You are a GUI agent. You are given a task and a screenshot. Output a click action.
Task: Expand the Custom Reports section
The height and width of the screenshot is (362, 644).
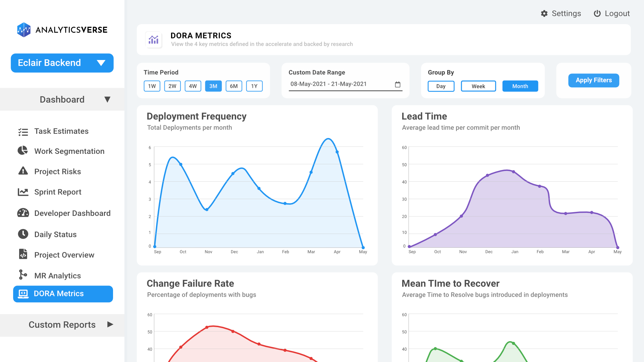point(110,324)
